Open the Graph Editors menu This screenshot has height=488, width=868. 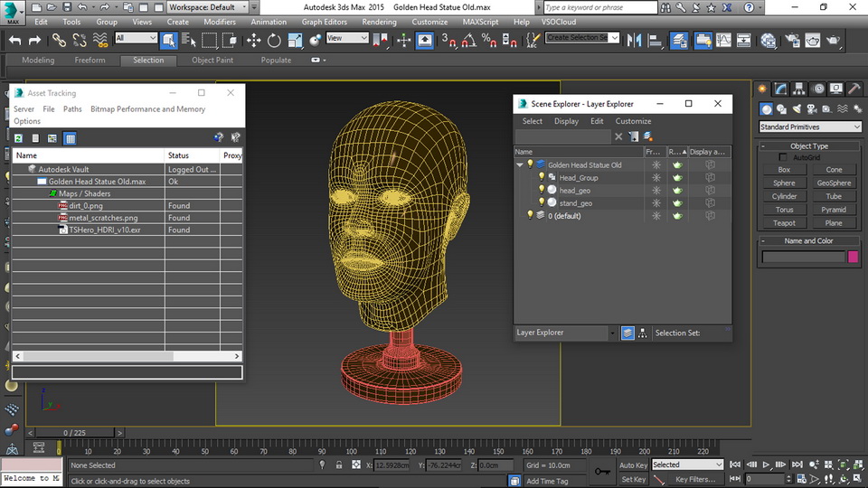(324, 22)
